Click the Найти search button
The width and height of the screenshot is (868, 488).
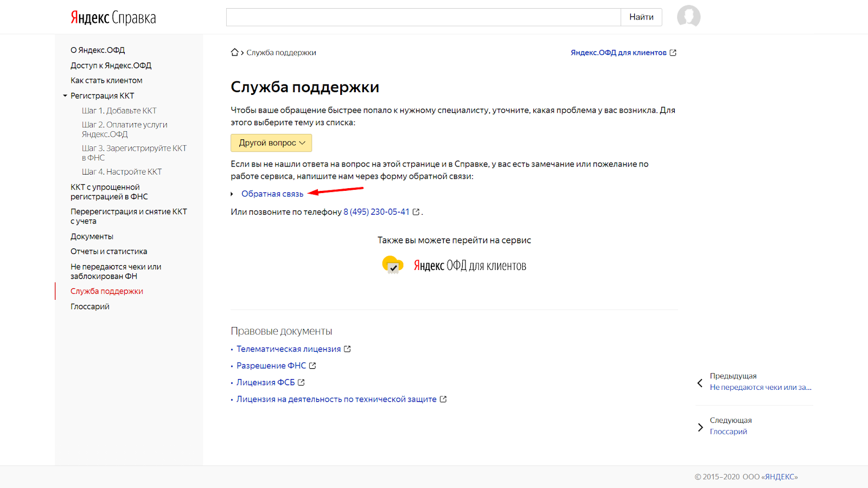(x=641, y=17)
